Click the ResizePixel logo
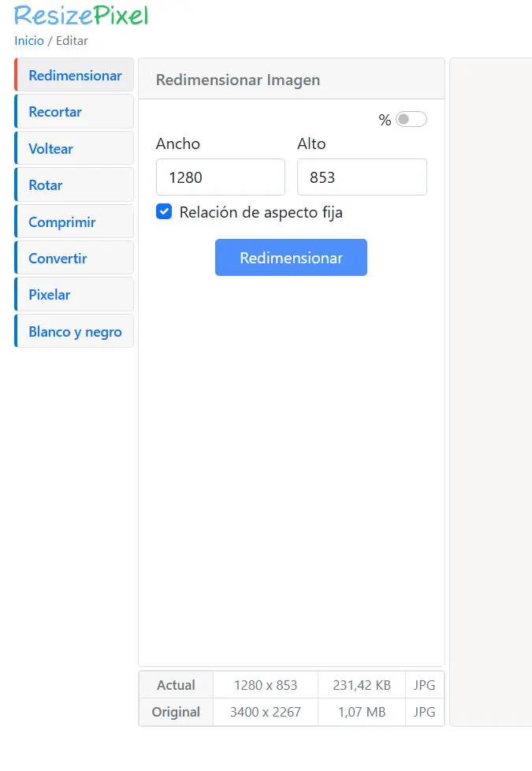The width and height of the screenshot is (532, 771). pos(81,15)
